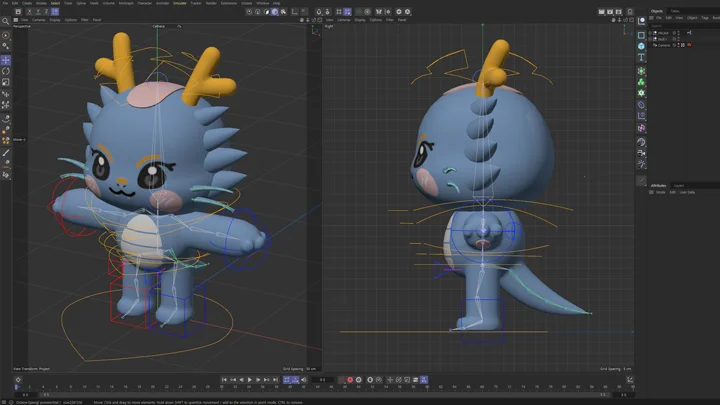Click the Objects manager search field
This screenshot has width=720, height=405.
[684, 26]
